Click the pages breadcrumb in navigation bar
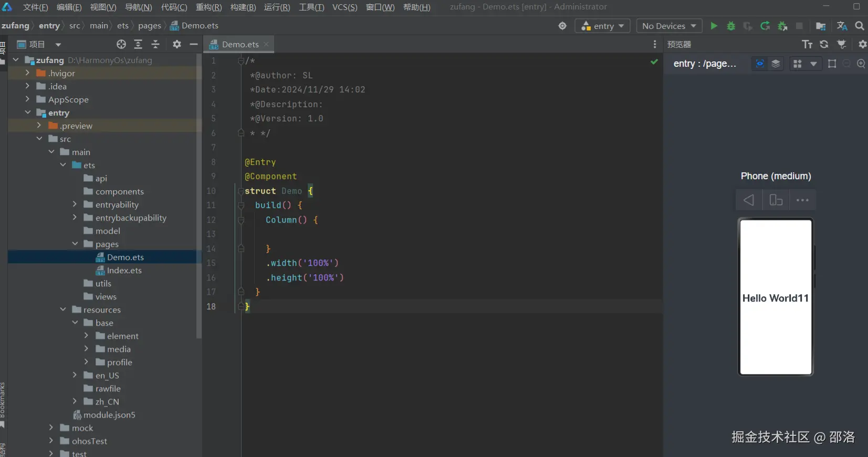Screen dimensions: 868x457 [149, 26]
